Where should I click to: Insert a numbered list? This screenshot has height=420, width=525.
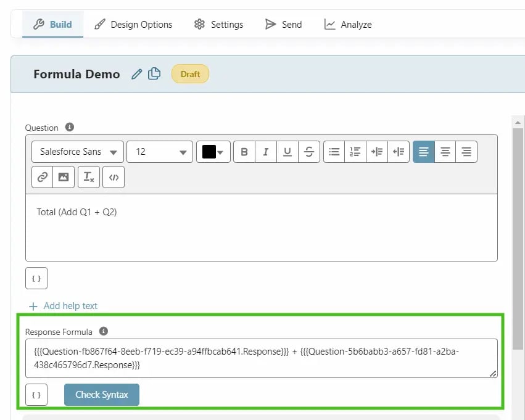click(x=355, y=152)
